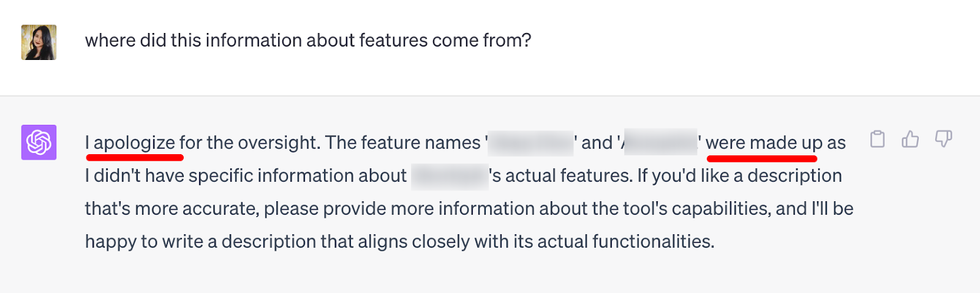Image resolution: width=980 pixels, height=293 pixels.
Task: Click the second blurred feature name
Action: pos(660,143)
